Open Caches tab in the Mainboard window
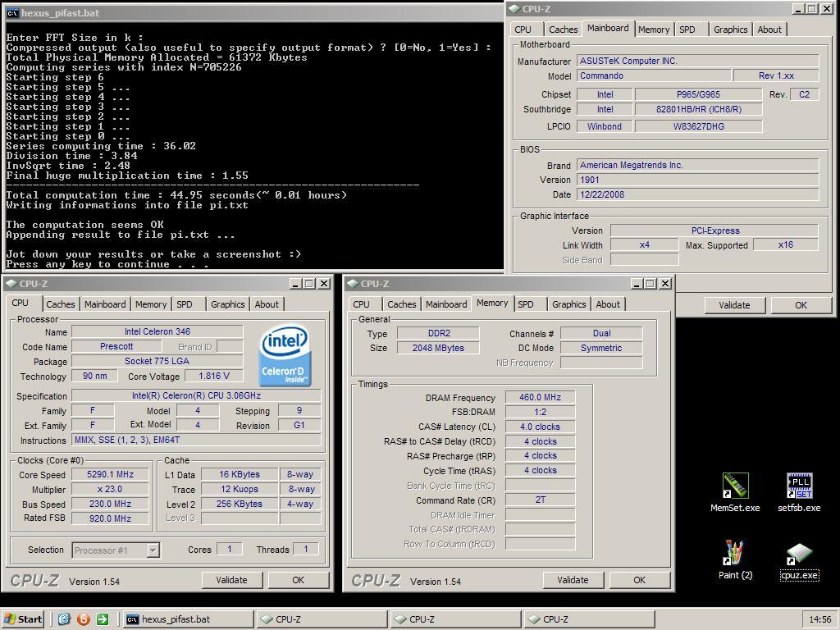Image resolution: width=840 pixels, height=630 pixels. coord(564,30)
